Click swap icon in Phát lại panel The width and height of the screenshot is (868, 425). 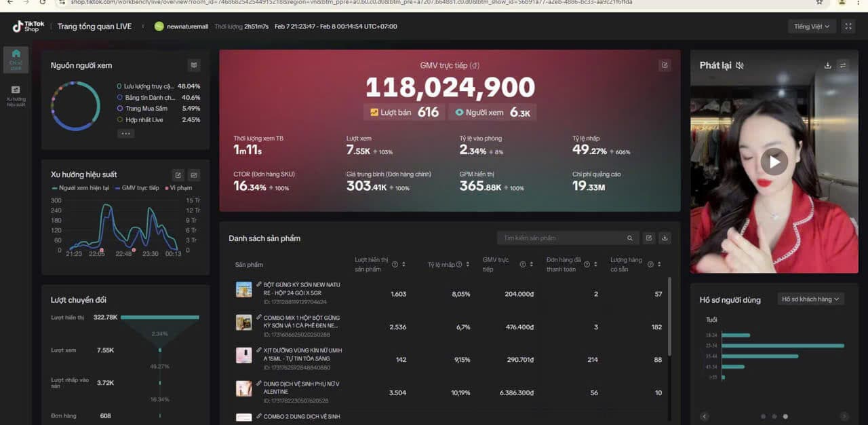(x=843, y=65)
